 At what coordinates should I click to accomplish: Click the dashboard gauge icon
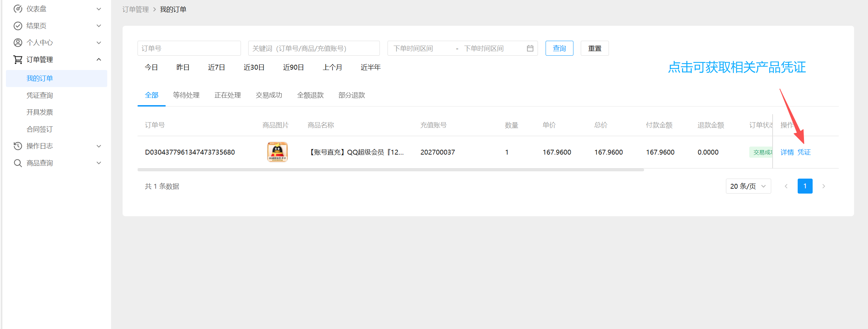(x=18, y=9)
